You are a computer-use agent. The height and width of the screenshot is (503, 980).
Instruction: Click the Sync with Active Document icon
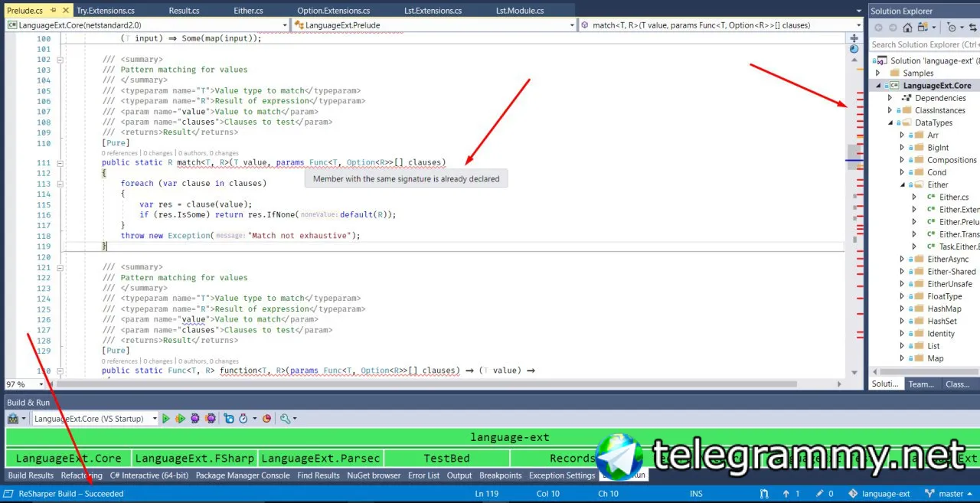tap(973, 28)
